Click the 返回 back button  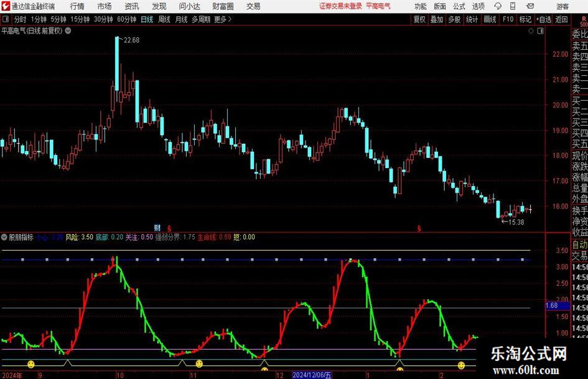point(561,19)
